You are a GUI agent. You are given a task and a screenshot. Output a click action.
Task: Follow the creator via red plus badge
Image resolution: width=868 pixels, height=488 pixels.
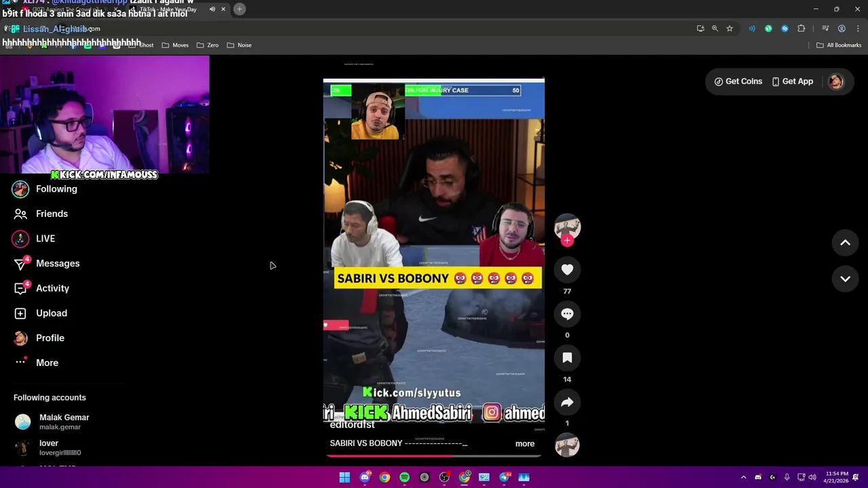[567, 241]
